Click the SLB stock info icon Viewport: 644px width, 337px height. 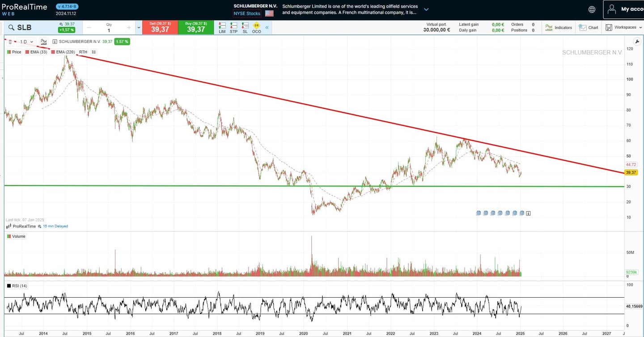[x=54, y=41]
